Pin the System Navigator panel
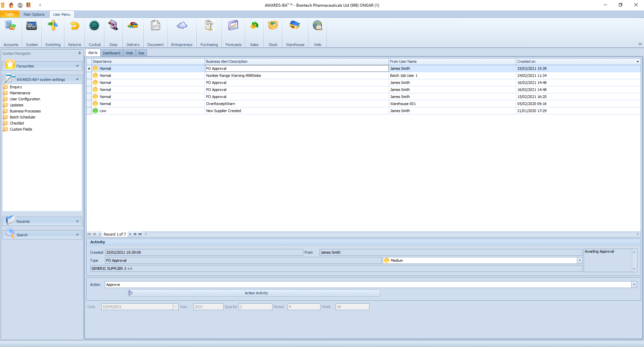 pos(80,53)
